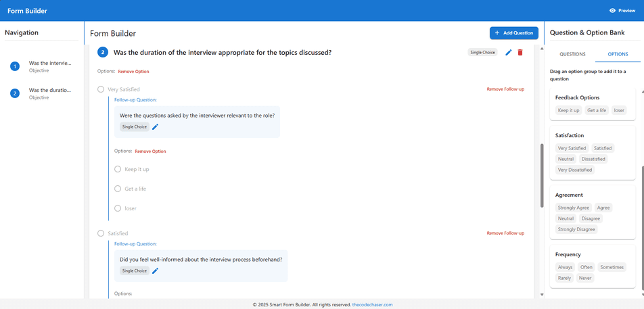Screen dimensions: 644x309
Task: Click the 'Strongly Agree' option chip
Action: coord(573,208)
